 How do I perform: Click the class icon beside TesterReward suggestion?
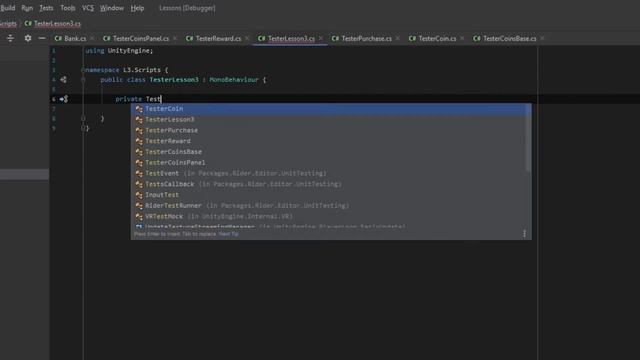pos(139,141)
